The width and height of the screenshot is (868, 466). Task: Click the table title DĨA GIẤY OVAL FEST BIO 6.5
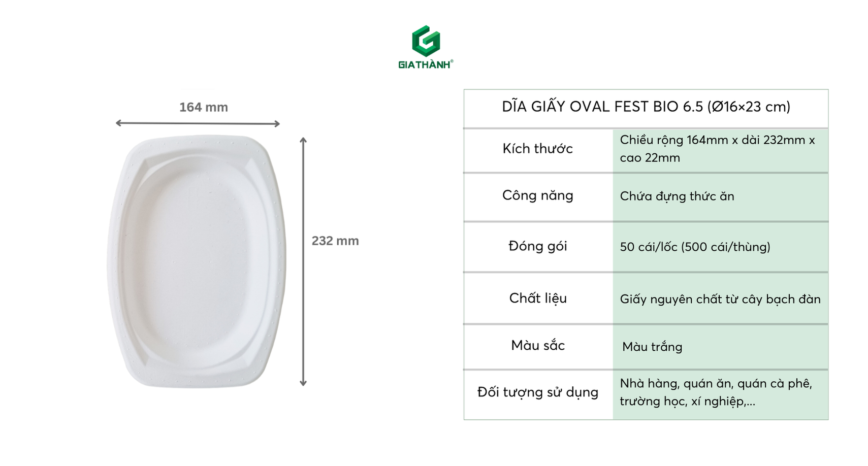click(x=646, y=107)
